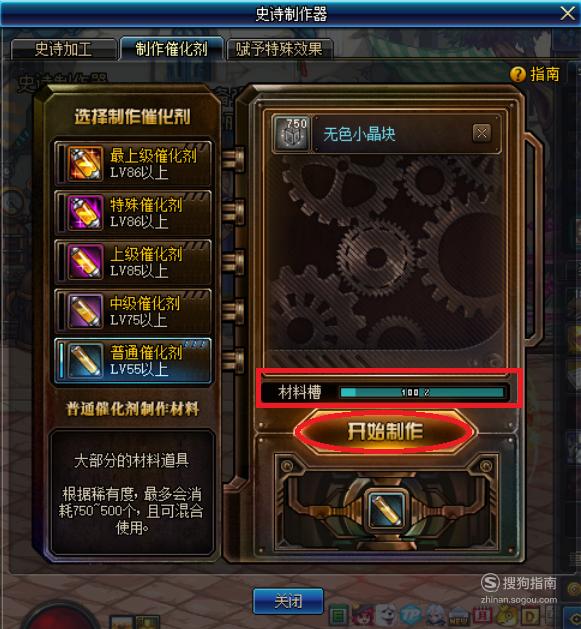
Task: Choose the 特殊催化剂 purple catalyst icon
Action: tap(84, 213)
